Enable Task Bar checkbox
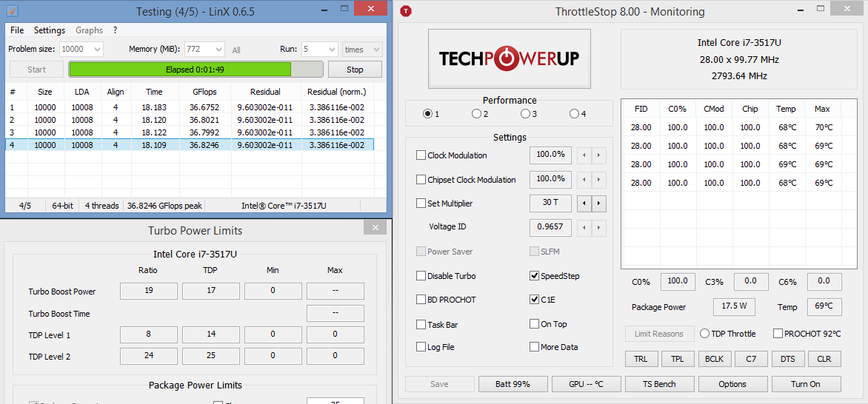Screen dimensions: 868x404 point(421,324)
